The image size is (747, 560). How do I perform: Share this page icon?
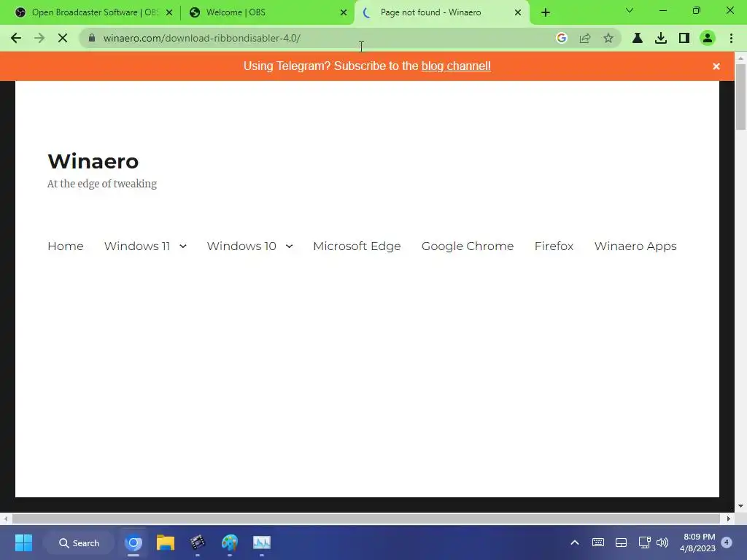click(x=585, y=38)
